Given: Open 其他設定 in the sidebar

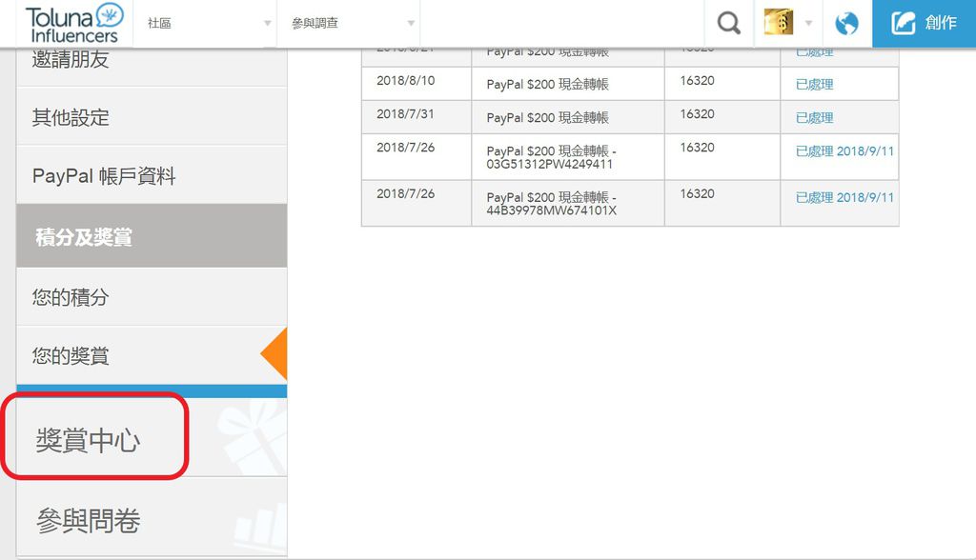Looking at the screenshot, I should pyautogui.click(x=152, y=117).
